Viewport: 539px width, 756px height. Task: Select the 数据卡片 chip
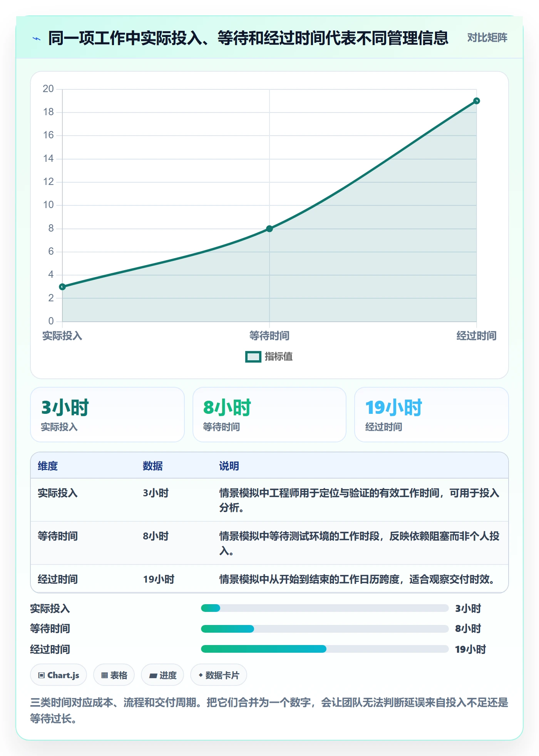219,675
